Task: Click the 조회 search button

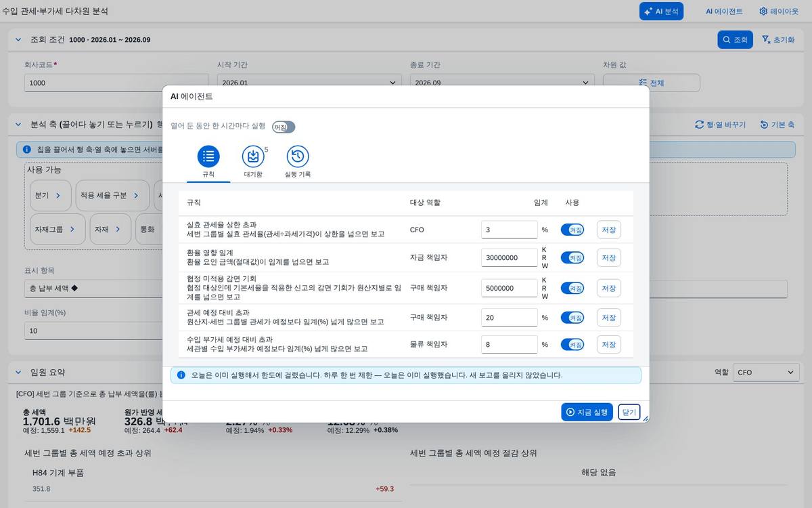Action: pos(735,40)
